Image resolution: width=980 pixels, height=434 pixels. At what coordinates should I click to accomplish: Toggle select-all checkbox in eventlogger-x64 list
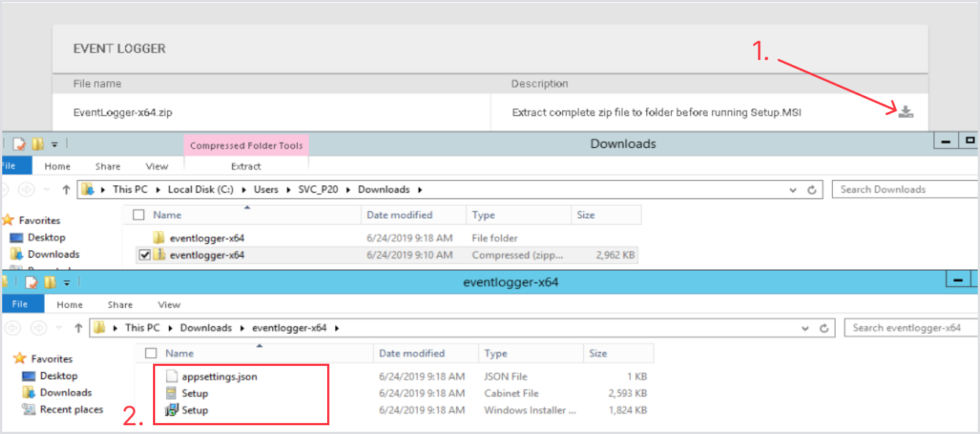(x=152, y=353)
